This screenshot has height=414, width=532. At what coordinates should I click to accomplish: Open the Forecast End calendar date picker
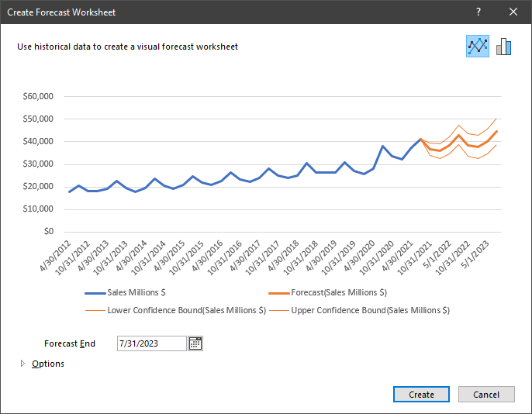(x=195, y=343)
